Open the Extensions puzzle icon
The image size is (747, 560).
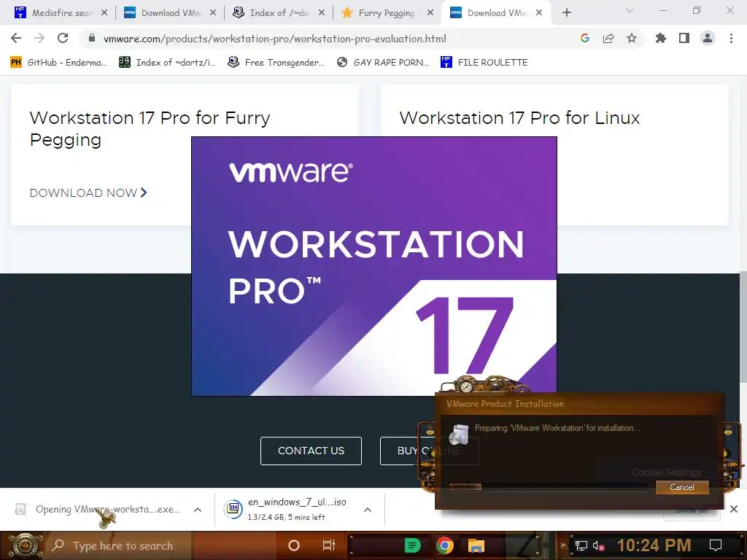click(660, 39)
